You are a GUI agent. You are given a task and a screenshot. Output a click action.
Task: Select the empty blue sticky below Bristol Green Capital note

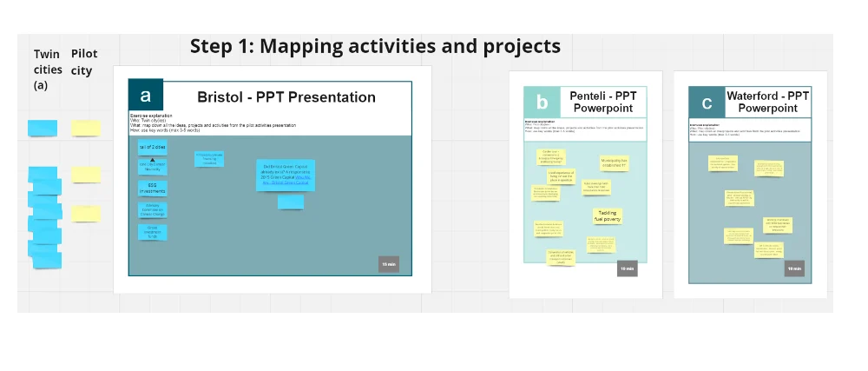point(291,202)
